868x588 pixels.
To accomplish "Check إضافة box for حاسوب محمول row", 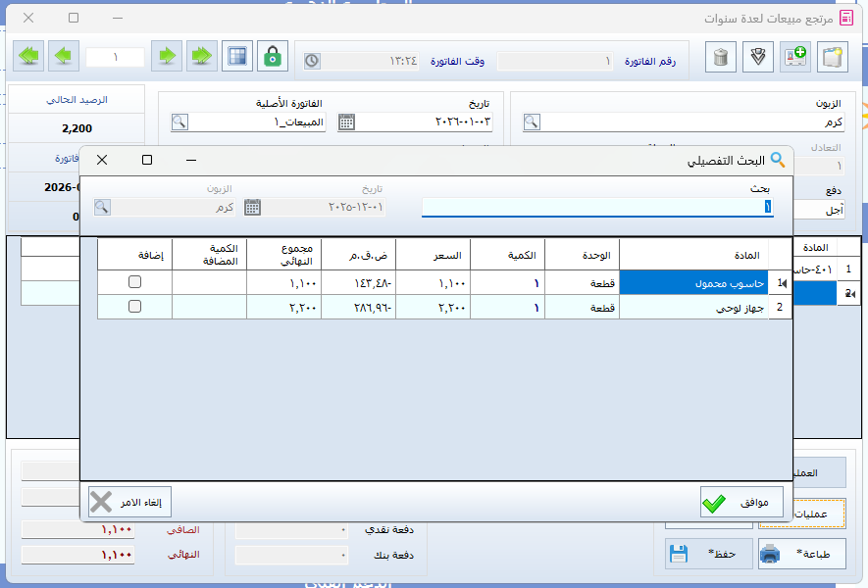I will [x=134, y=282].
